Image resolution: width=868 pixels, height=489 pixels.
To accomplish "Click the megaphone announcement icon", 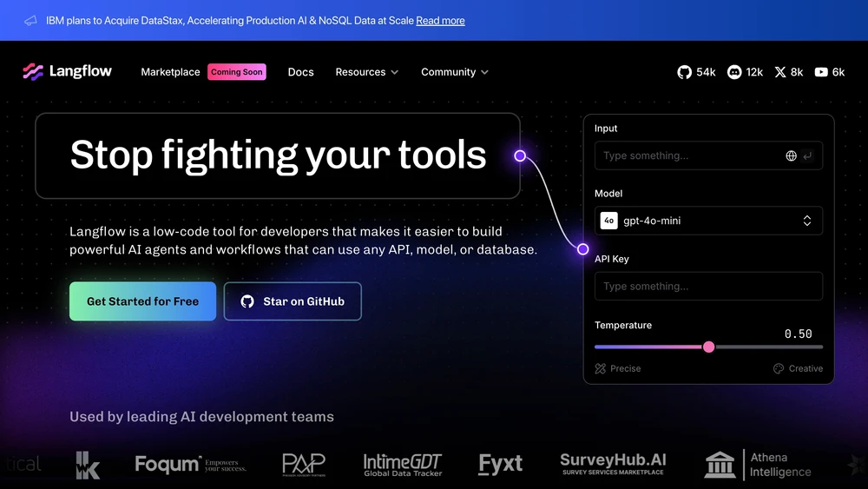I will coord(30,21).
